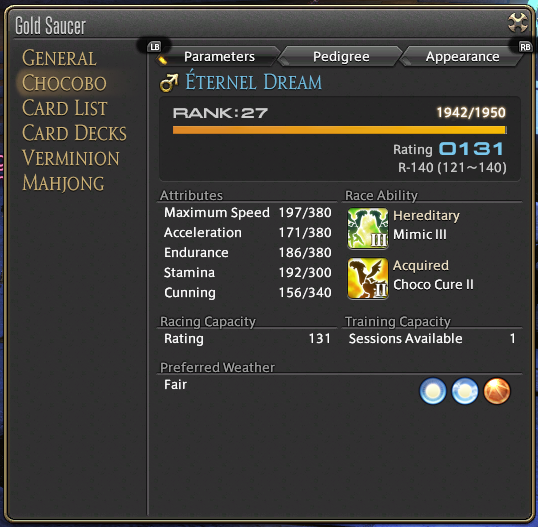Screen dimensions: 538x527
Task: Open the Verminion section
Action: [x=71, y=158]
